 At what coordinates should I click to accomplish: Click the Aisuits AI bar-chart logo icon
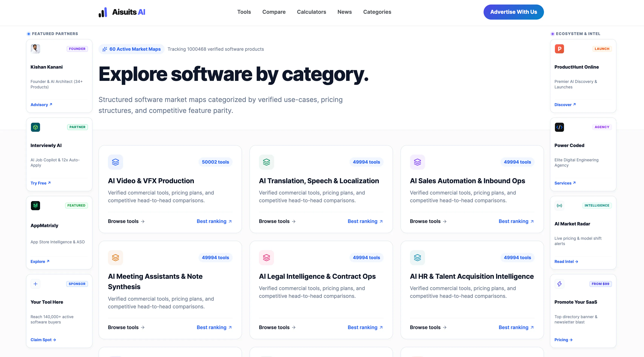coord(103,12)
